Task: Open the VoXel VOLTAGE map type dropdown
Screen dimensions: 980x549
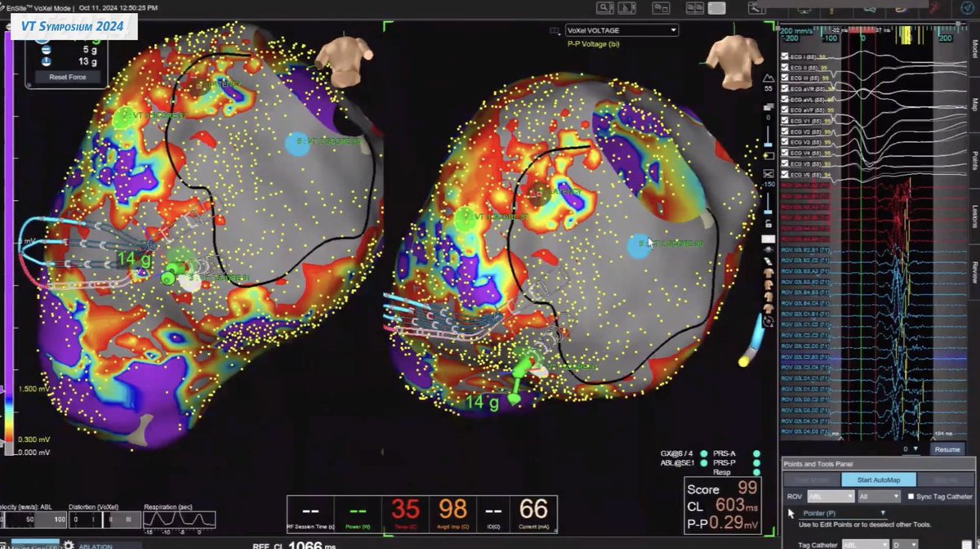Action: (621, 30)
